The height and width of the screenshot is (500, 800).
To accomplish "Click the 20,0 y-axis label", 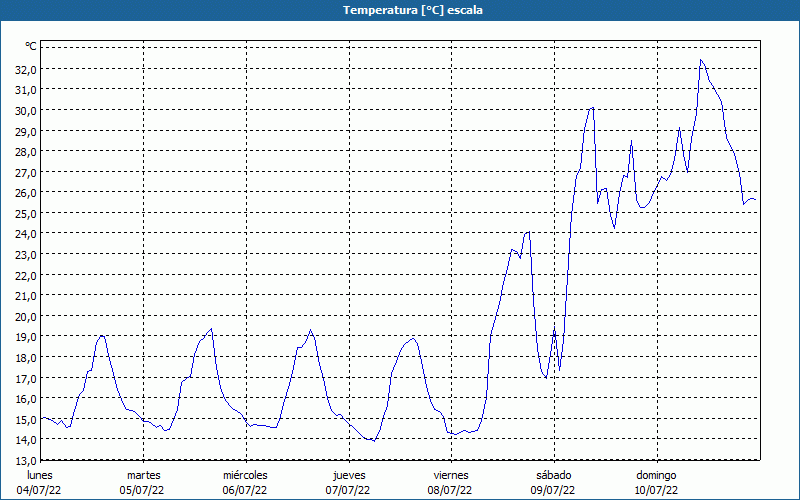I will click(26, 316).
